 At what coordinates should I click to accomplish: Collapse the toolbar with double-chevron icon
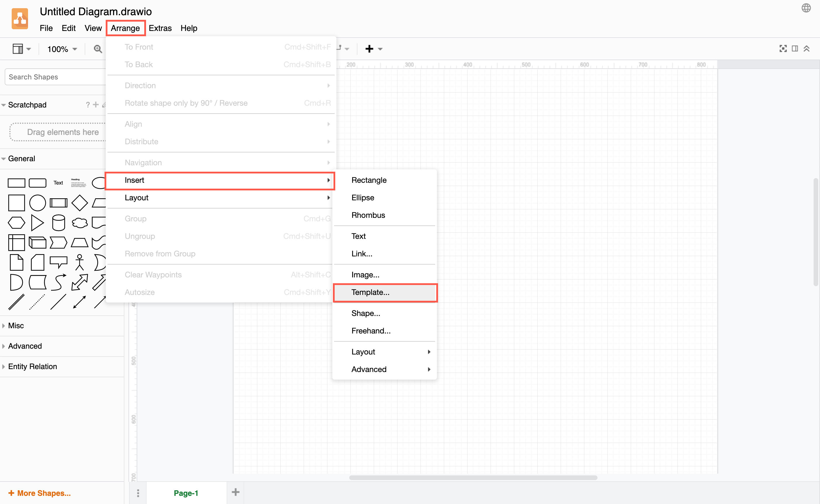pyautogui.click(x=807, y=49)
